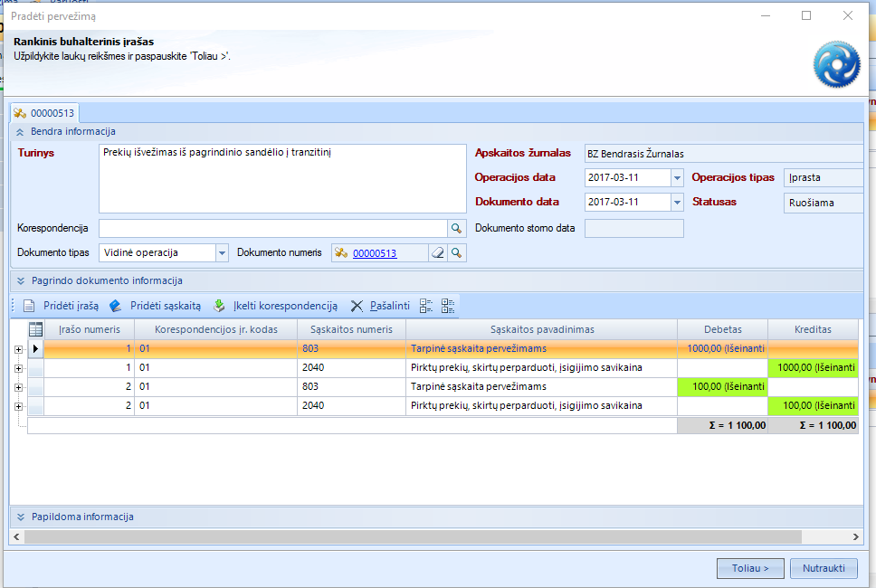Open document link 00000513
Viewport: 876px width, 588px height.
point(375,253)
